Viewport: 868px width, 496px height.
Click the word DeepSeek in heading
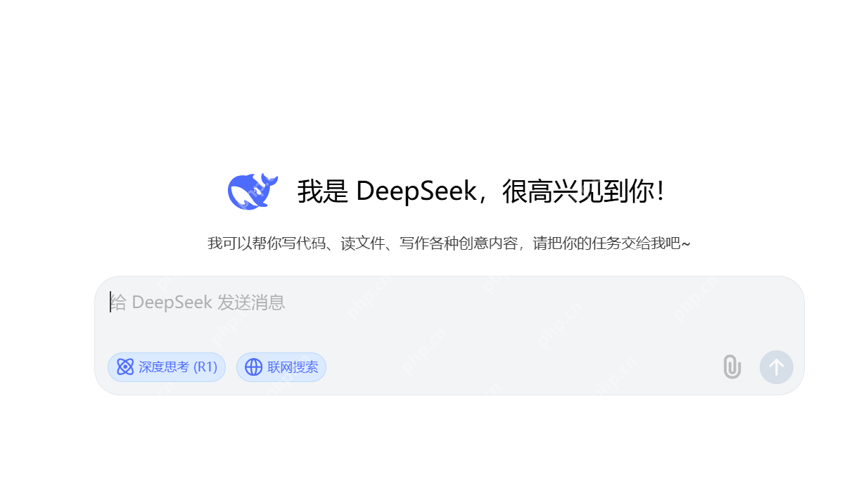coord(416,191)
